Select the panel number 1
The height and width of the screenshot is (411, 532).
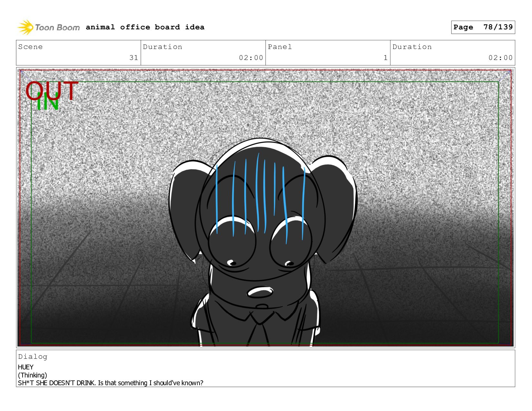point(385,58)
